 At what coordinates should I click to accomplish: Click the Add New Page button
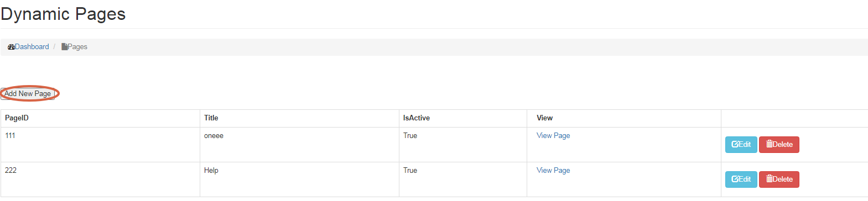[28, 93]
